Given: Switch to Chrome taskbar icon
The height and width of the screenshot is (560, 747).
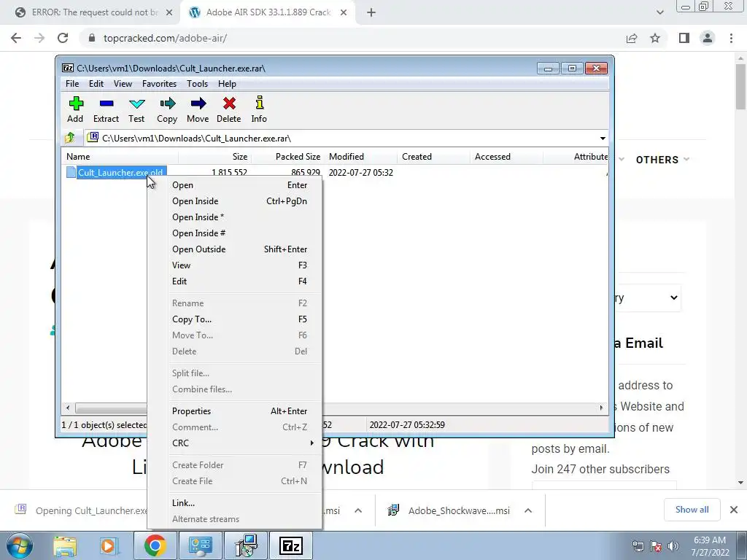Looking at the screenshot, I should [155, 545].
